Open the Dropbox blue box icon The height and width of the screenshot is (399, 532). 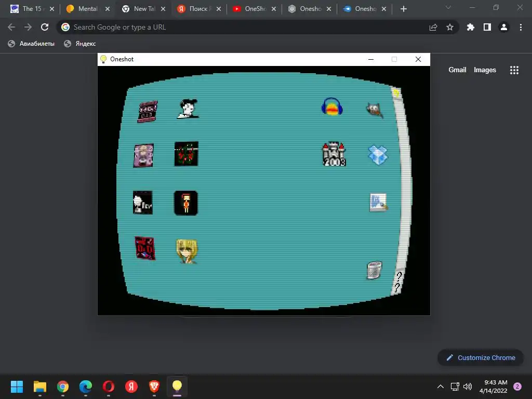coord(378,155)
